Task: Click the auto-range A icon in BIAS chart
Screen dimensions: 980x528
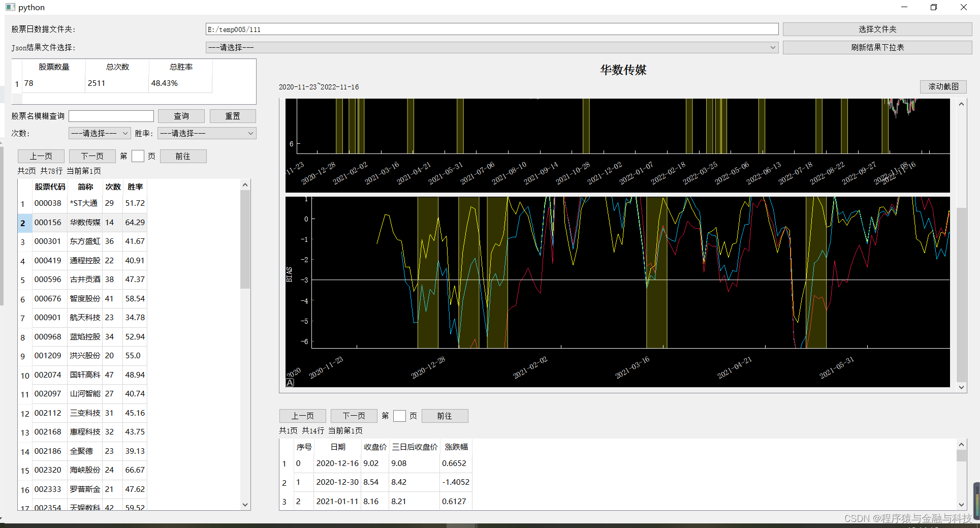Action: (290, 383)
